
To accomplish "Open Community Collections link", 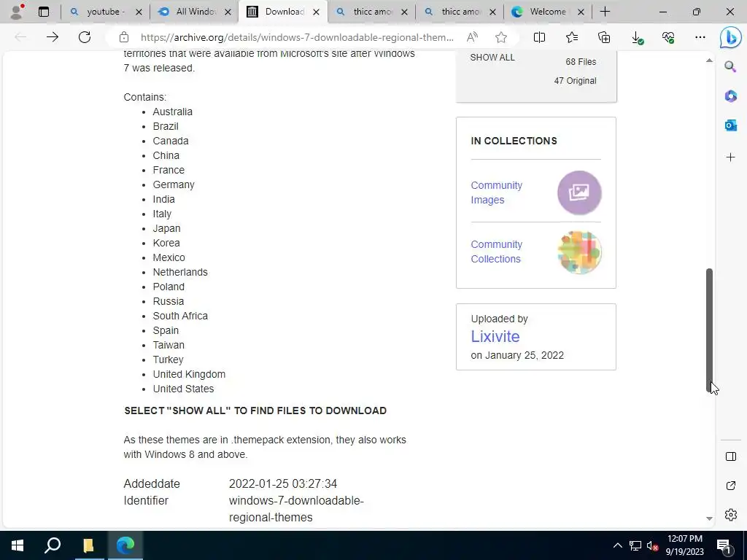I will (496, 252).
